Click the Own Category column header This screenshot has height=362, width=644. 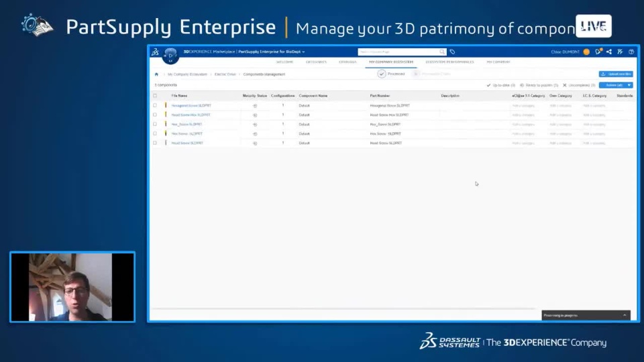(x=561, y=96)
